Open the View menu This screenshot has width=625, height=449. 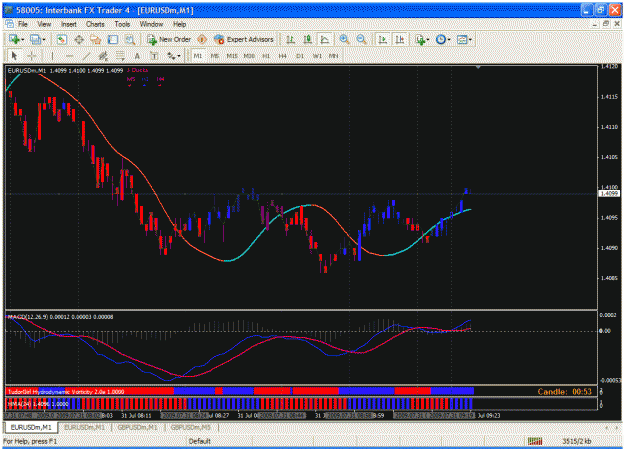[44, 24]
